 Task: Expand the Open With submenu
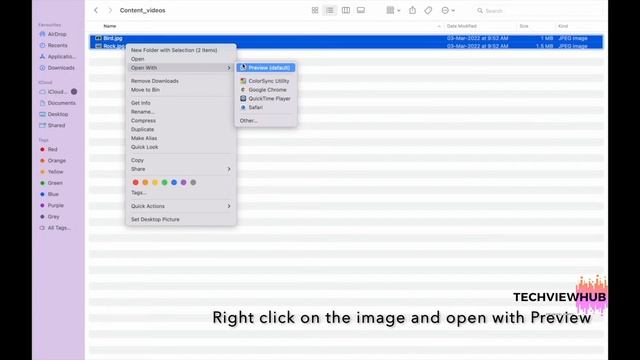(180, 68)
